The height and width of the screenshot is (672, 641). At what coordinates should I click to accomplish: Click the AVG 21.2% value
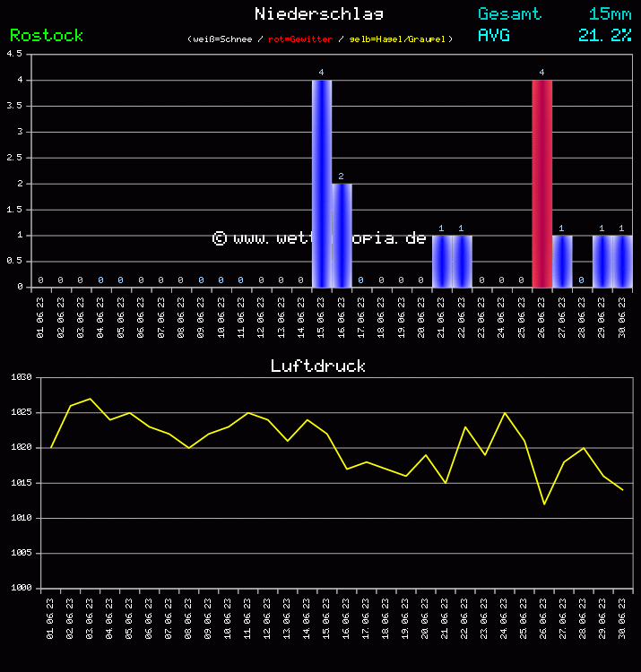604,35
